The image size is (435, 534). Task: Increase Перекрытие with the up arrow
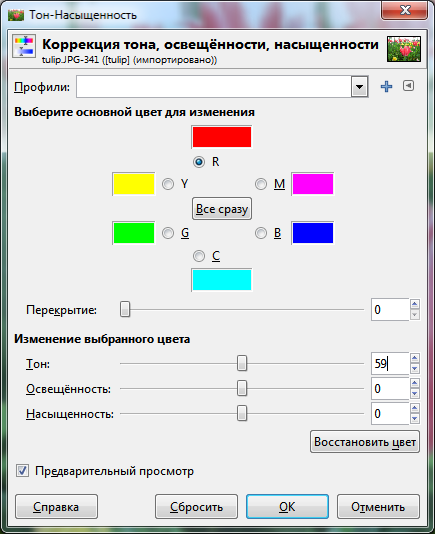point(415,304)
